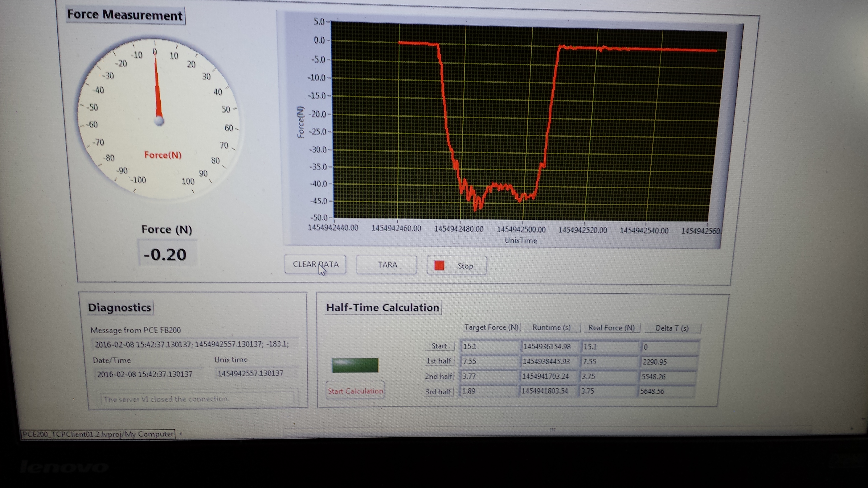This screenshot has height=488, width=868.
Task: Click the Force gauge needle hub
Action: 159,121
